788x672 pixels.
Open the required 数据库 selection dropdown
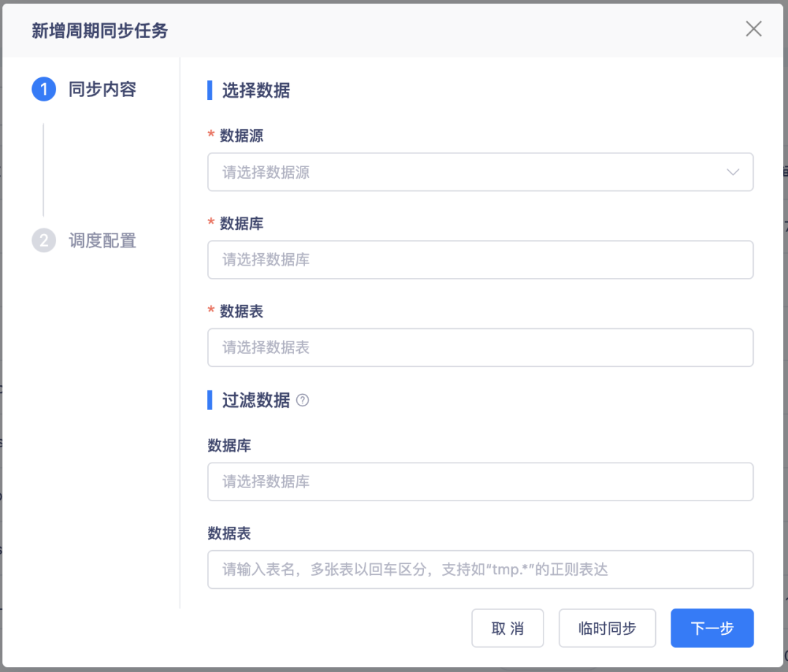pos(480,260)
